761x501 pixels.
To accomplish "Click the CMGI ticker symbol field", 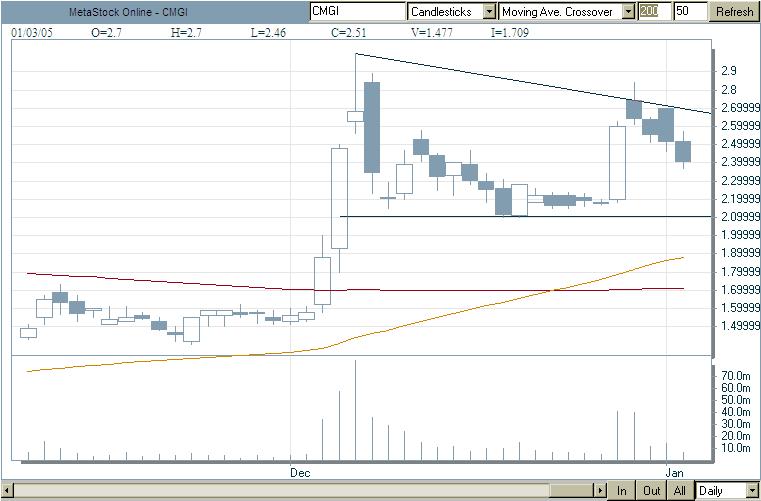I will [357, 11].
